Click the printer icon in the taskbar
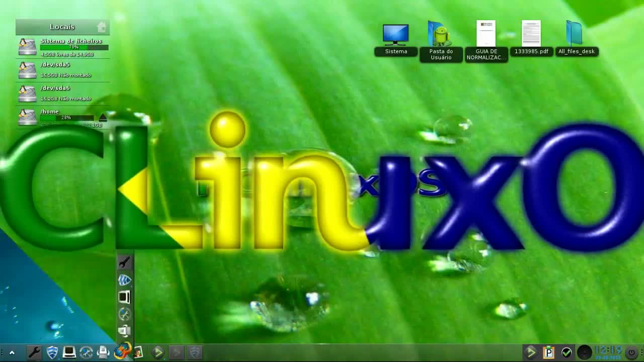Screen dimensions: 644x362 [x=103, y=352]
